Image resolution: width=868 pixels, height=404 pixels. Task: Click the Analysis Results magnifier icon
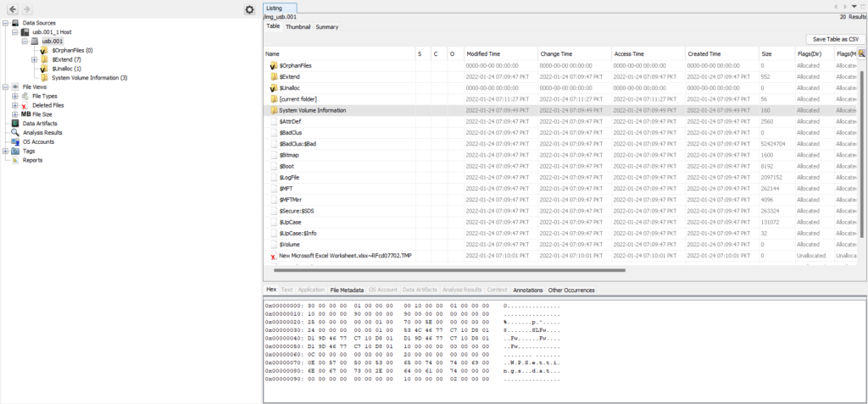[15, 133]
